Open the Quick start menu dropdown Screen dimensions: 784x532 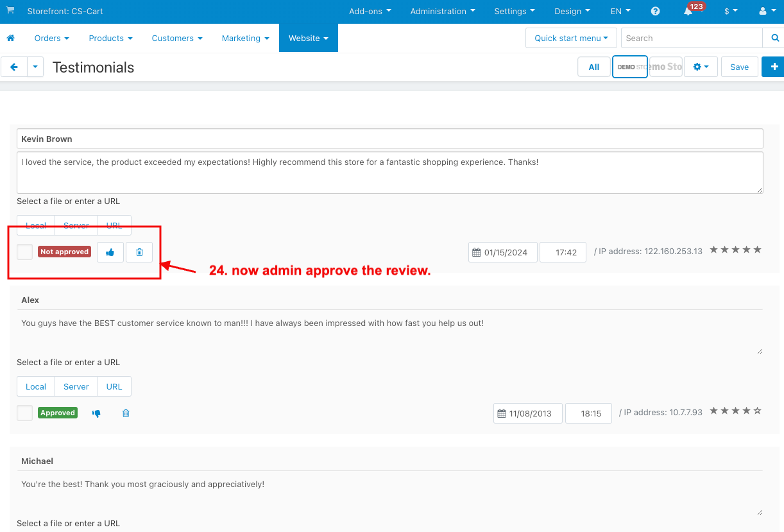click(571, 38)
